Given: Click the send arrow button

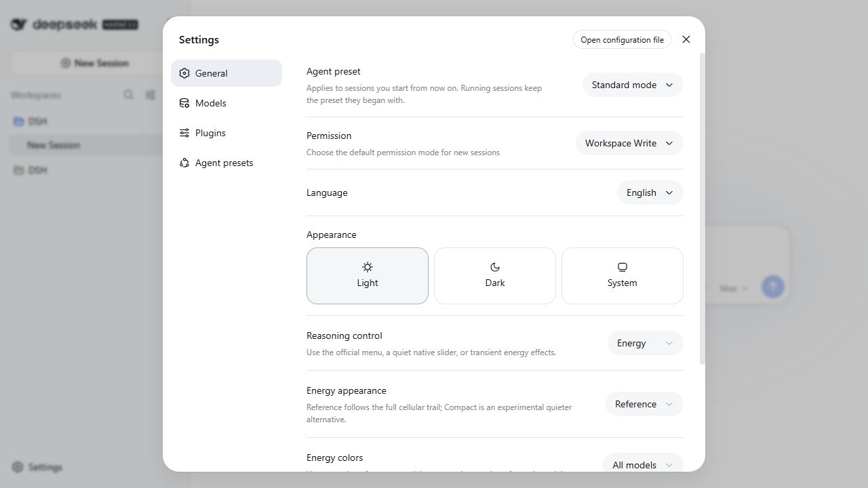Looking at the screenshot, I should pyautogui.click(x=772, y=287).
